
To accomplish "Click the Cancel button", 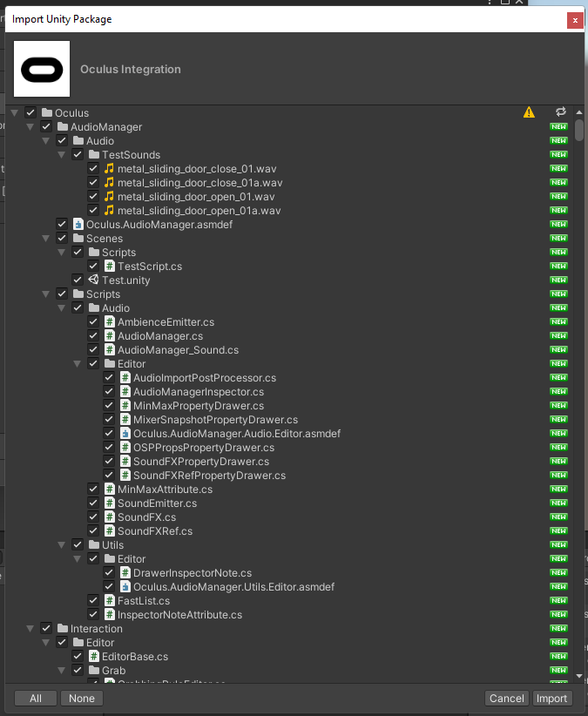I will tap(507, 699).
